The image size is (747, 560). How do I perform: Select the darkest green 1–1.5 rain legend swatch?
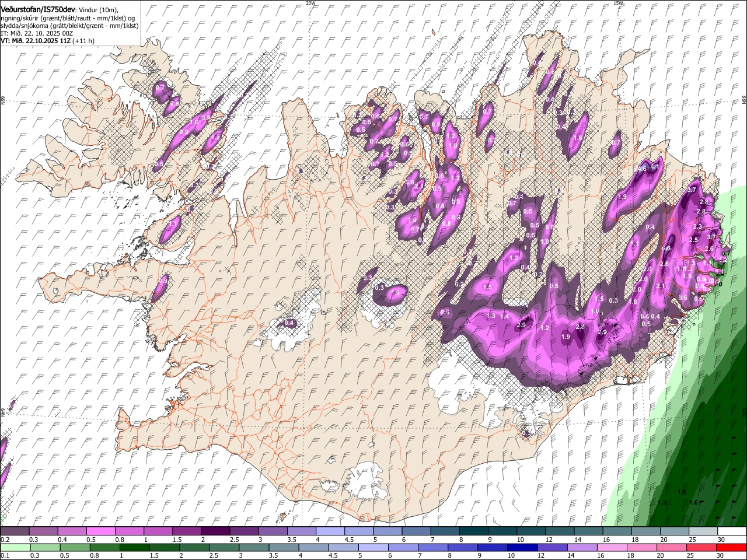click(134, 547)
